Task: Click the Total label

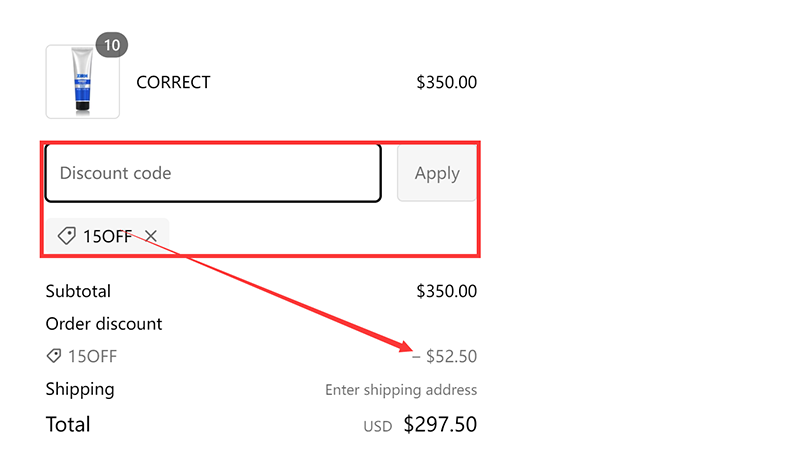Action: click(68, 424)
